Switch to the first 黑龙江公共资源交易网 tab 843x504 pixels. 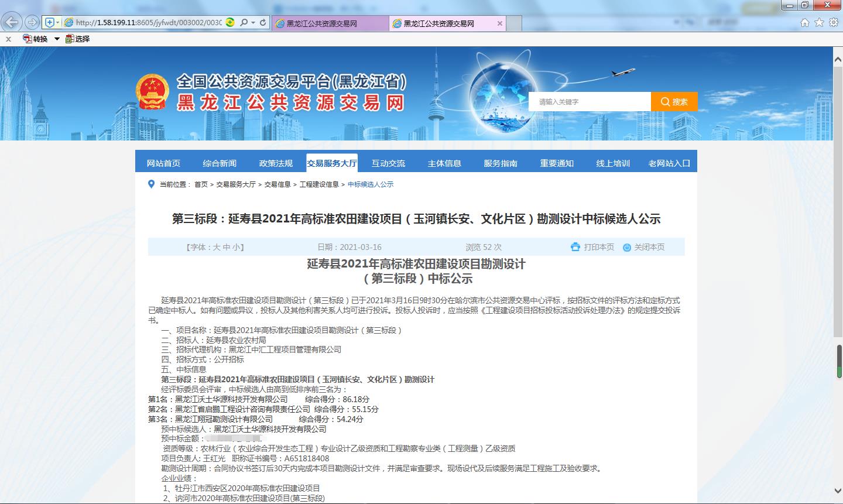click(x=322, y=24)
